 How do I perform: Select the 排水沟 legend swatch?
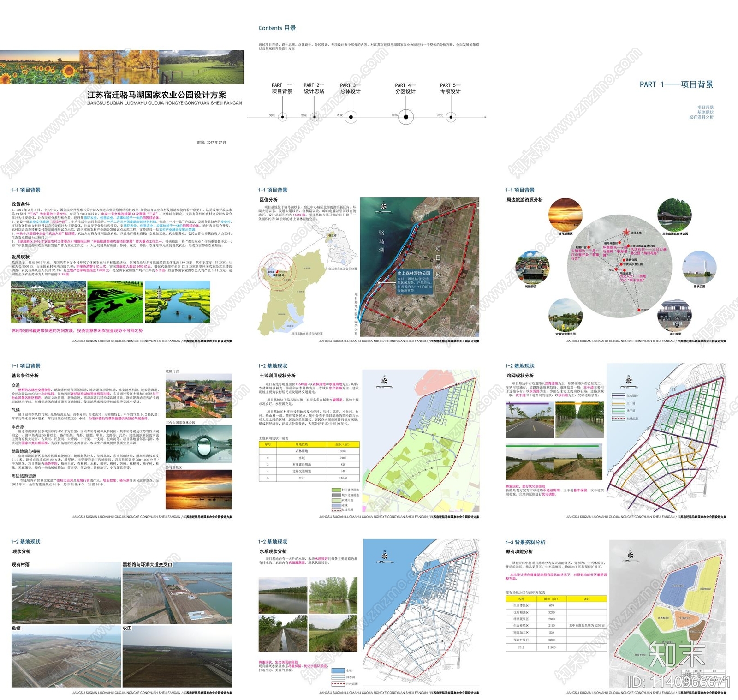[x=338, y=677]
